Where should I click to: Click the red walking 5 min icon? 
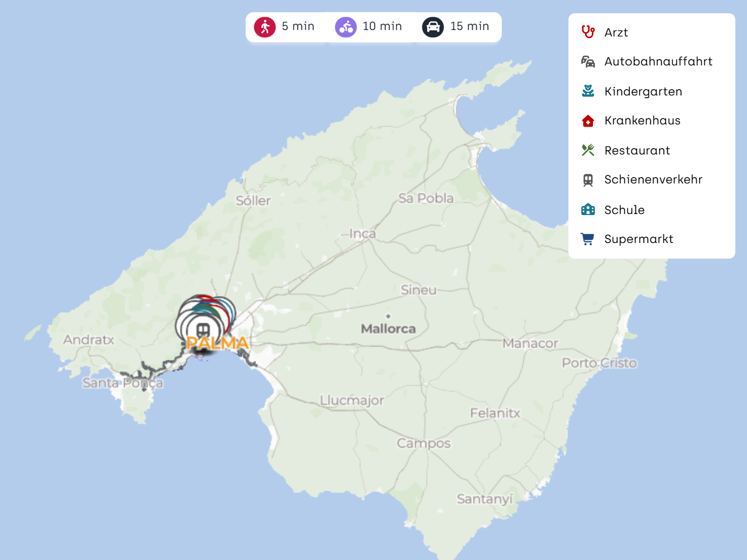pos(265,27)
